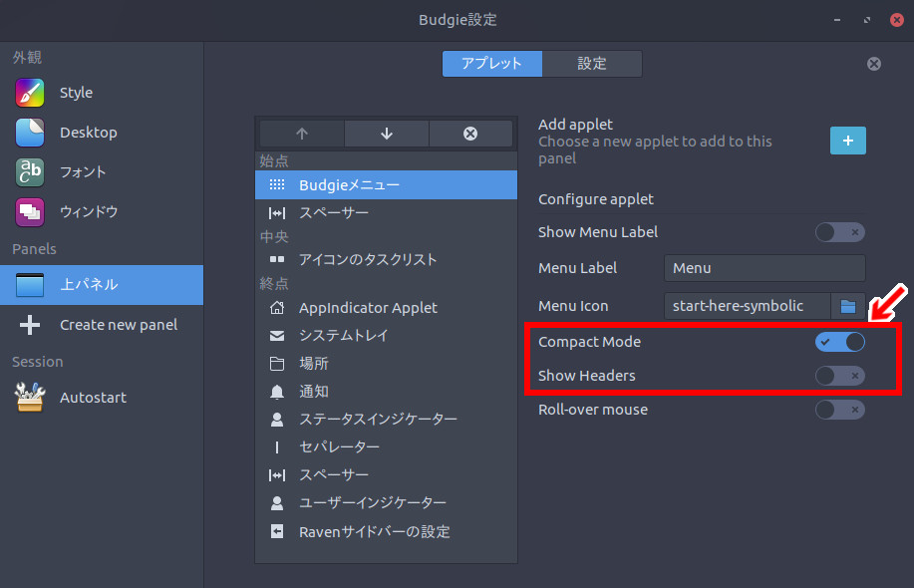This screenshot has width=914, height=588.
Task: Select the 場所 folder applet
Action: [x=386, y=364]
